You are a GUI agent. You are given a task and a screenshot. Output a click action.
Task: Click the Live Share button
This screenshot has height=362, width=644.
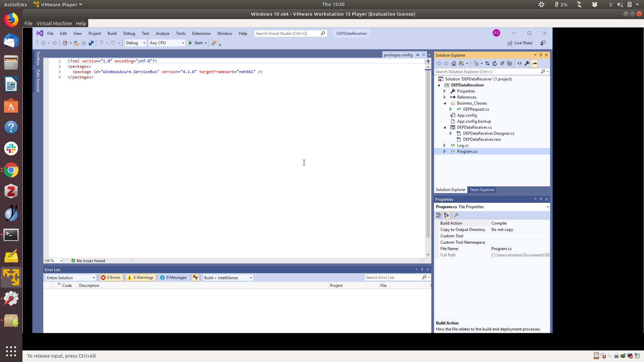pyautogui.click(x=520, y=43)
